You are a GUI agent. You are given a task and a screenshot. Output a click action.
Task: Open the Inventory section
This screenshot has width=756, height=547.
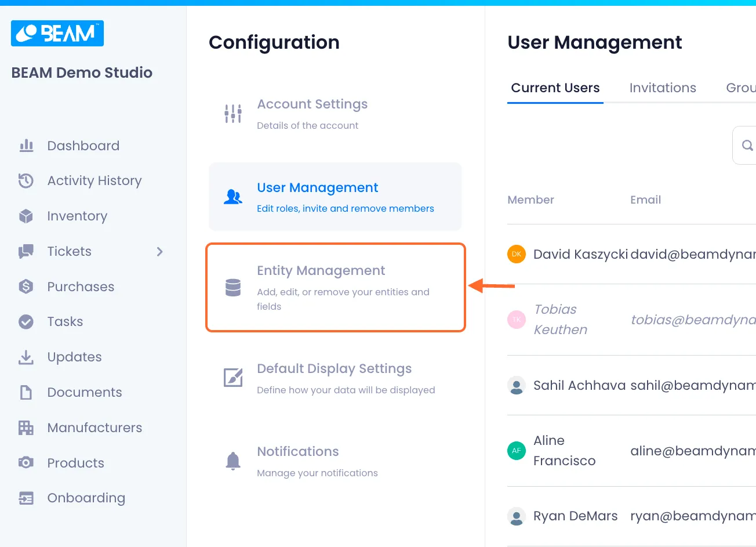point(77,216)
